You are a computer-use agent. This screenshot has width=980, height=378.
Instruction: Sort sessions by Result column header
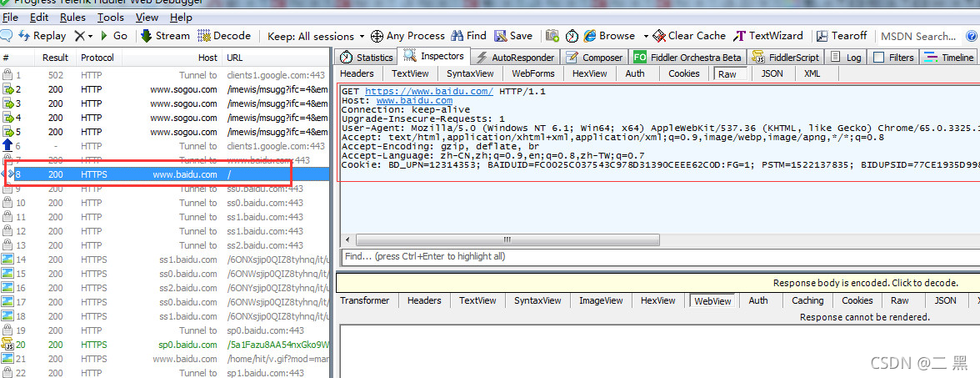click(x=55, y=58)
